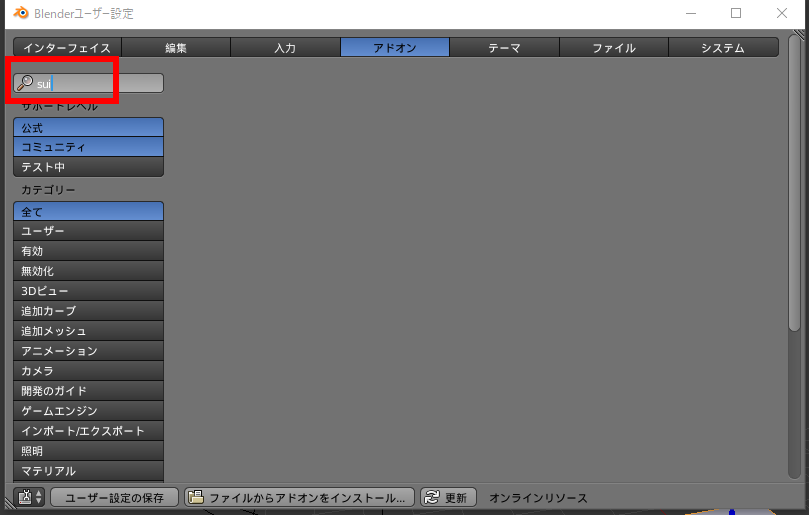Choose the 追加カーブ category
Image resolution: width=809 pixels, height=515 pixels.
[89, 311]
